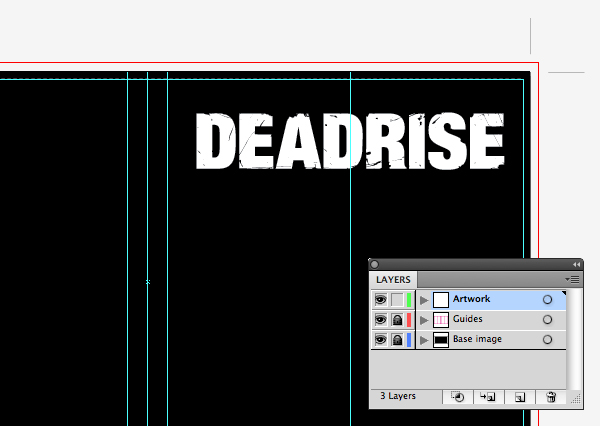Unlock the Base image layer padlock
The height and width of the screenshot is (426, 600).
coord(397,339)
